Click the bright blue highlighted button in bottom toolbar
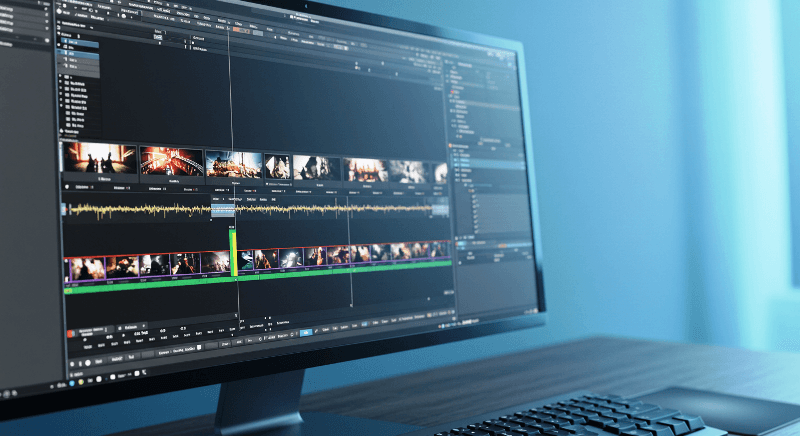 pyautogui.click(x=306, y=332)
